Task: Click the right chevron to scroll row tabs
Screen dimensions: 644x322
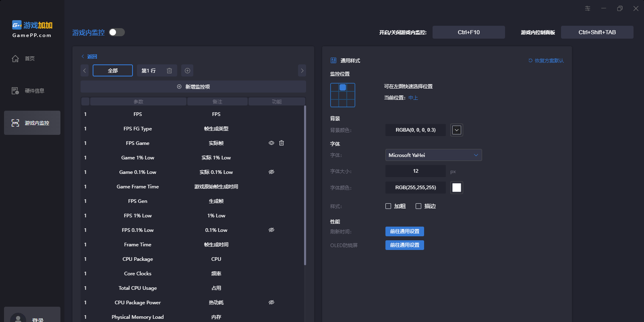Action: point(302,71)
